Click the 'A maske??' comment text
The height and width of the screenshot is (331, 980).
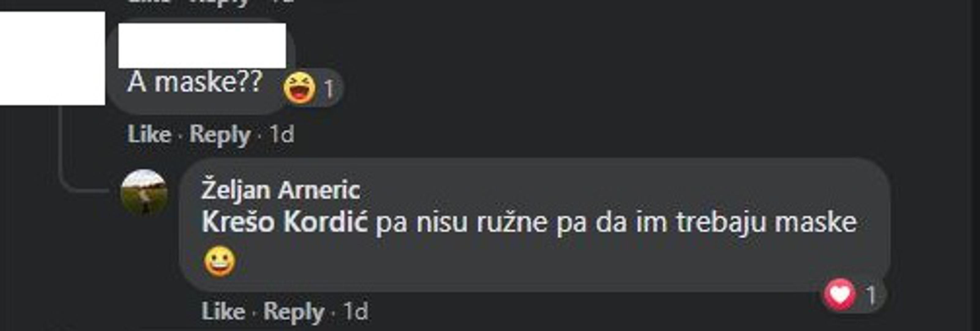tap(195, 82)
